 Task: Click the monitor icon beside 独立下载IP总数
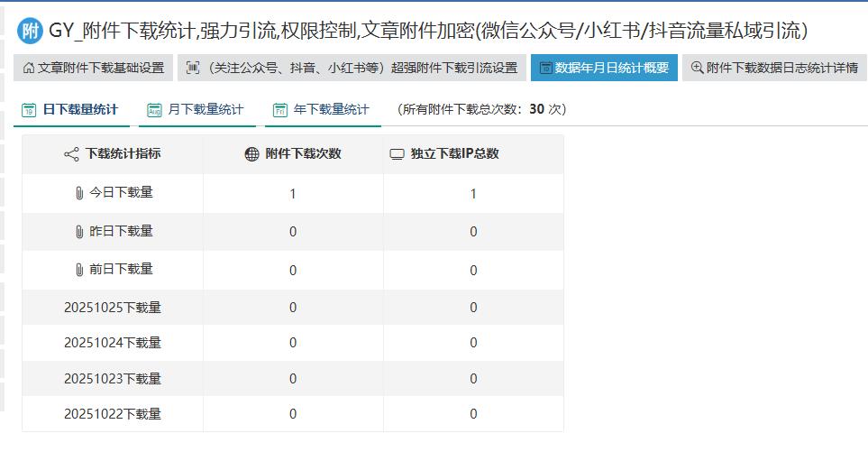[397, 154]
